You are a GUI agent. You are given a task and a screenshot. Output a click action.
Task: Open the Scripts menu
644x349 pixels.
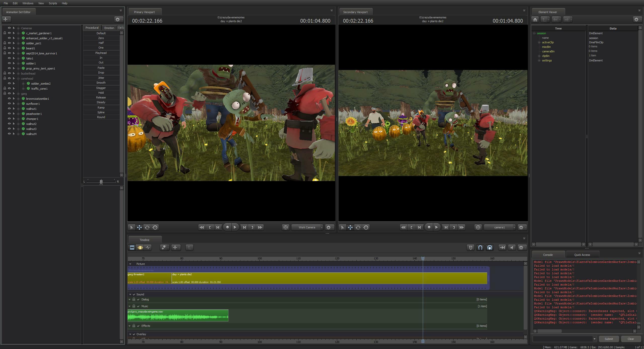coord(53,3)
